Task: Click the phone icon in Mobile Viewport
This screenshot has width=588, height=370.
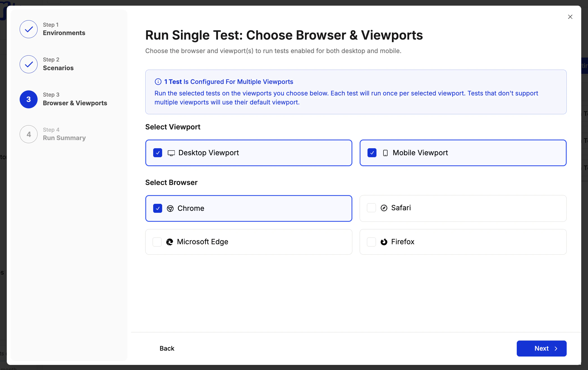Action: point(385,153)
